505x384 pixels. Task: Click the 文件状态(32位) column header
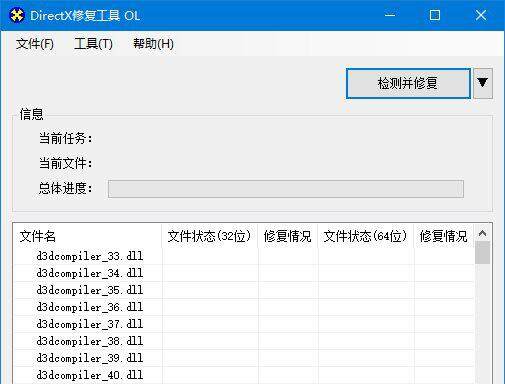210,236
